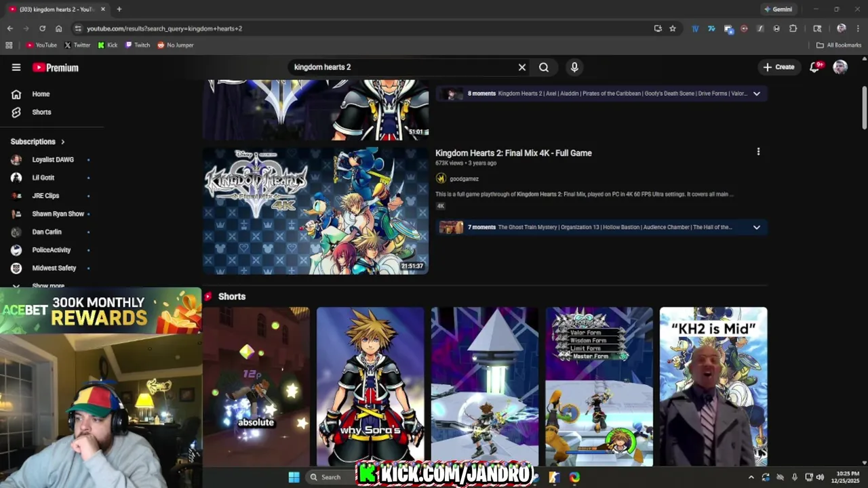This screenshot has width=868, height=488.
Task: Open the Extensions puzzle icon
Action: tap(793, 28)
